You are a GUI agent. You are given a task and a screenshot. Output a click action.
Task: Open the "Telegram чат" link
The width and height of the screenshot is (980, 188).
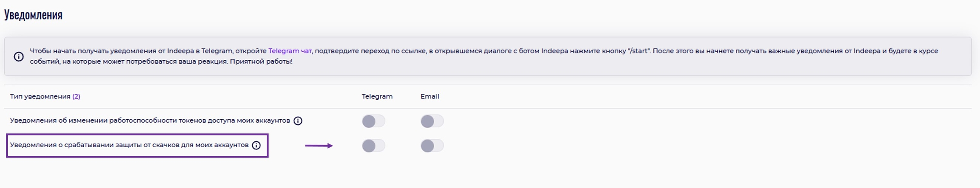click(290, 51)
